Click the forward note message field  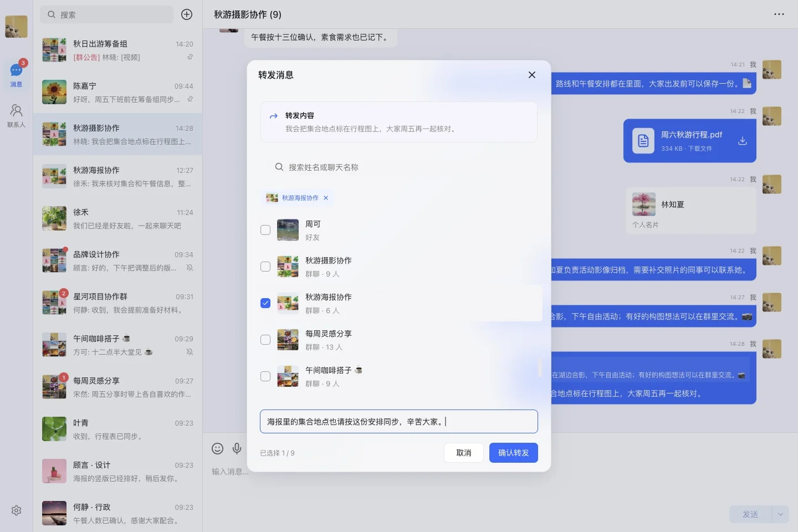399,422
